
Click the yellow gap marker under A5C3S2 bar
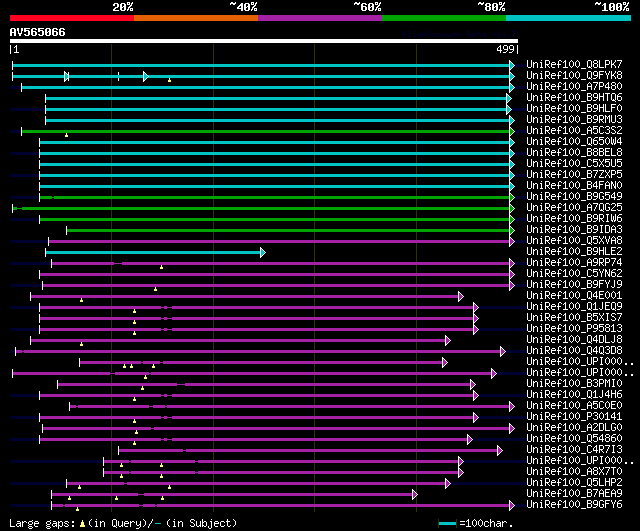[x=67, y=135]
